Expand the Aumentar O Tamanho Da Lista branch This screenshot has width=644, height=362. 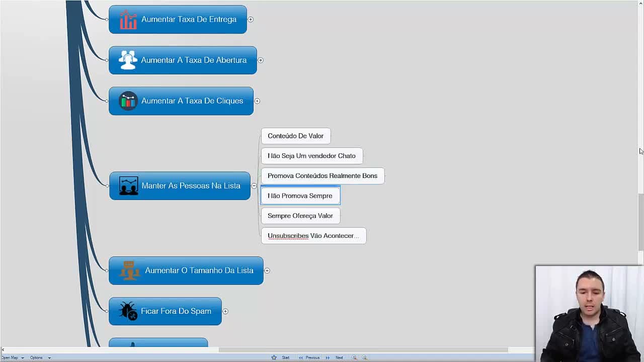pyautogui.click(x=267, y=270)
